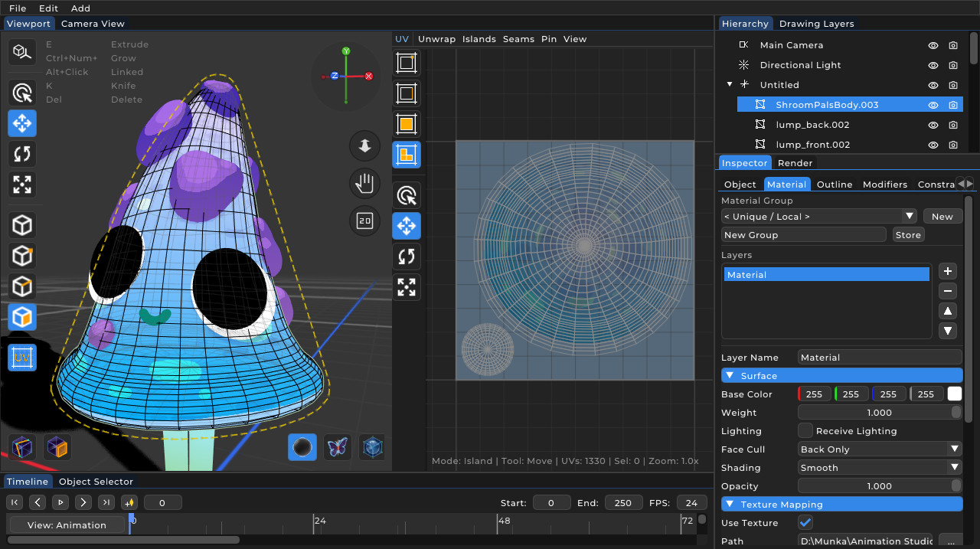
Task: Switch to Face selection mode in the UV editor
Action: (407, 124)
